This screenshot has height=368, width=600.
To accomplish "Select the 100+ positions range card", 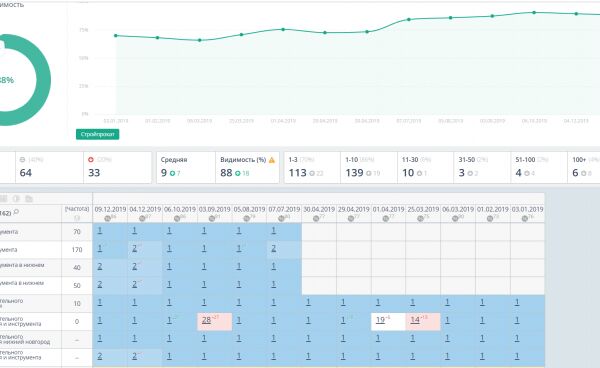I will coord(584,168).
